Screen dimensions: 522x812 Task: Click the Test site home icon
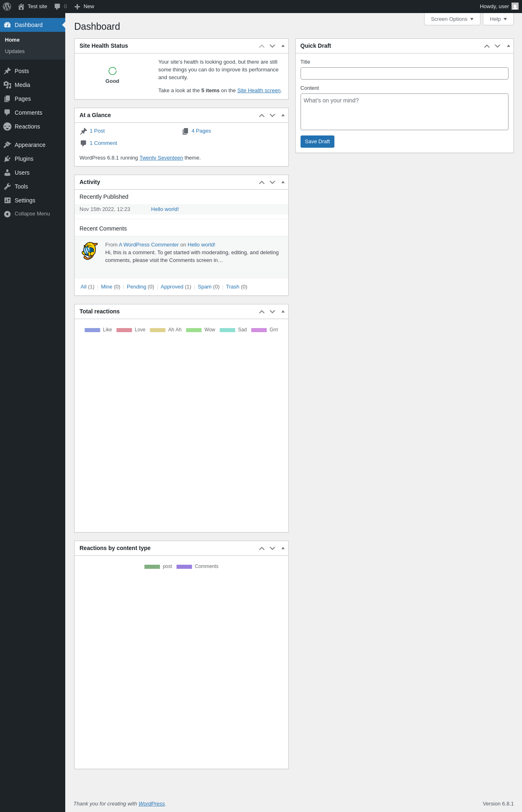tap(21, 7)
